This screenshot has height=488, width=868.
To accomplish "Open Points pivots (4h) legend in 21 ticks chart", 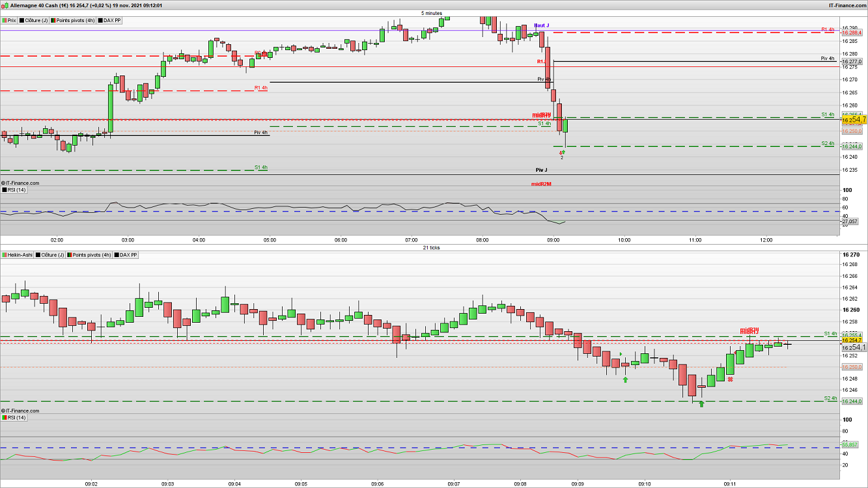I will 91,255.
